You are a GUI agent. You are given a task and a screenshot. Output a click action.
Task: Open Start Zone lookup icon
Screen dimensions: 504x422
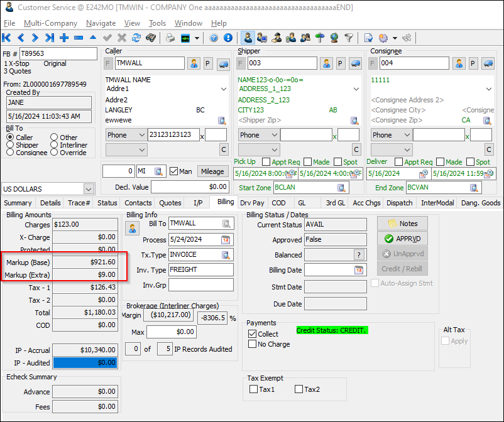coord(341,188)
